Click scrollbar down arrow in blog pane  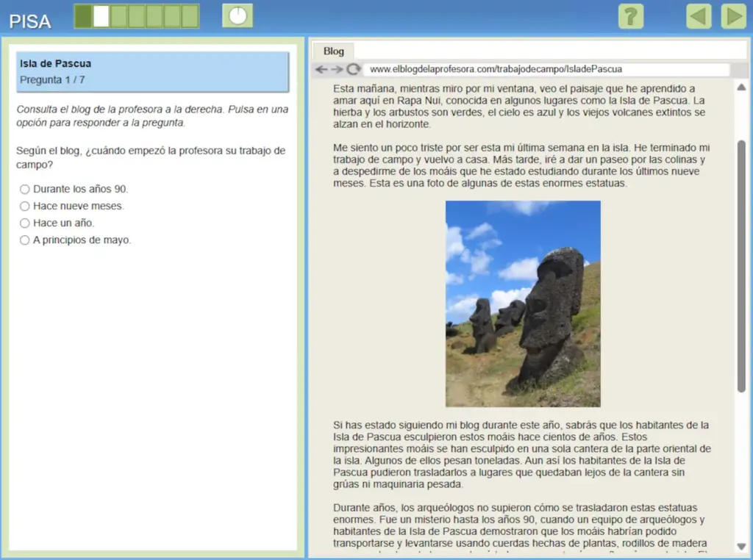(741, 547)
